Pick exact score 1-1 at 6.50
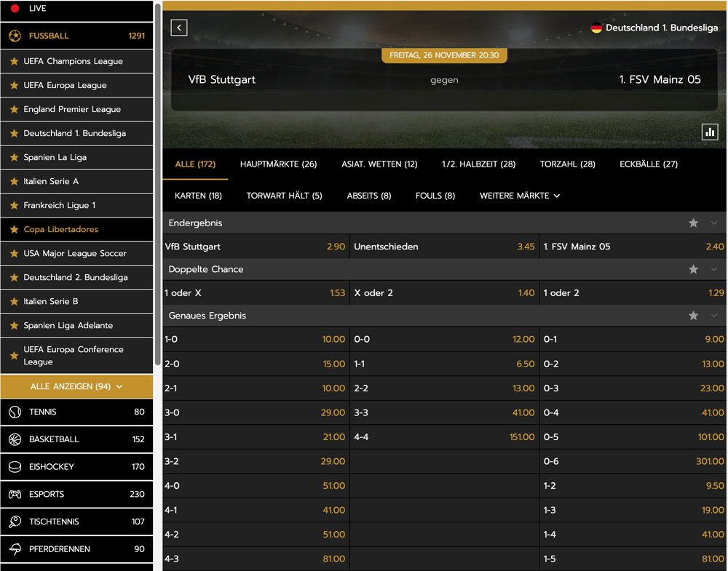 coord(444,364)
